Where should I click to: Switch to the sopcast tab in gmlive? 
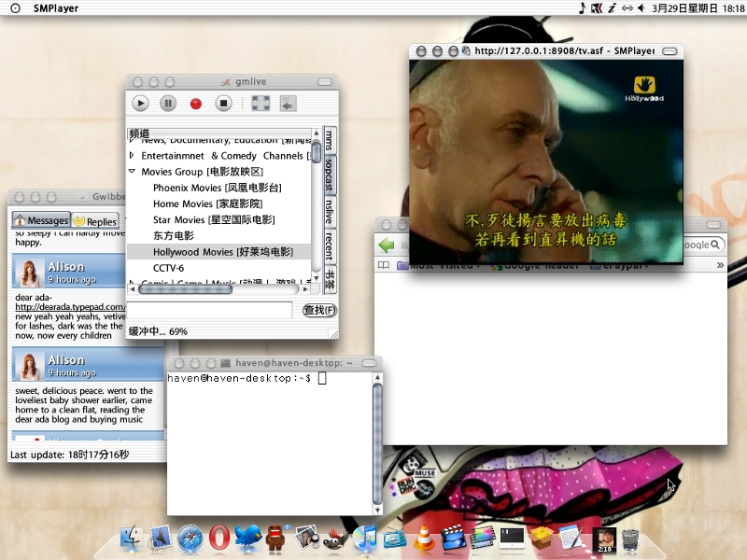tap(330, 175)
